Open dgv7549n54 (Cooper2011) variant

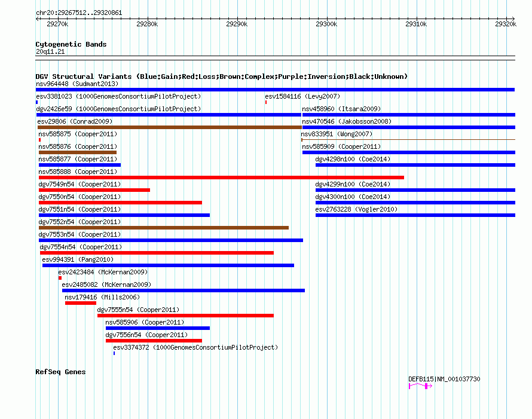(x=80, y=184)
